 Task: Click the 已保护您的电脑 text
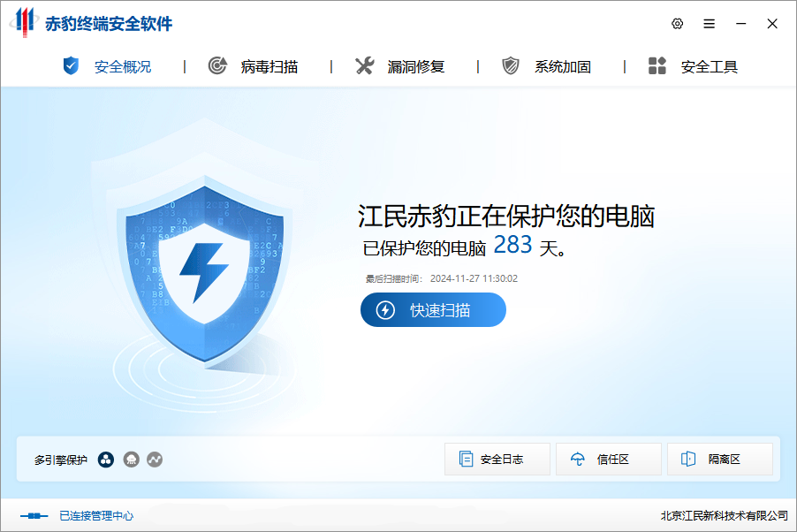pyautogui.click(x=424, y=248)
